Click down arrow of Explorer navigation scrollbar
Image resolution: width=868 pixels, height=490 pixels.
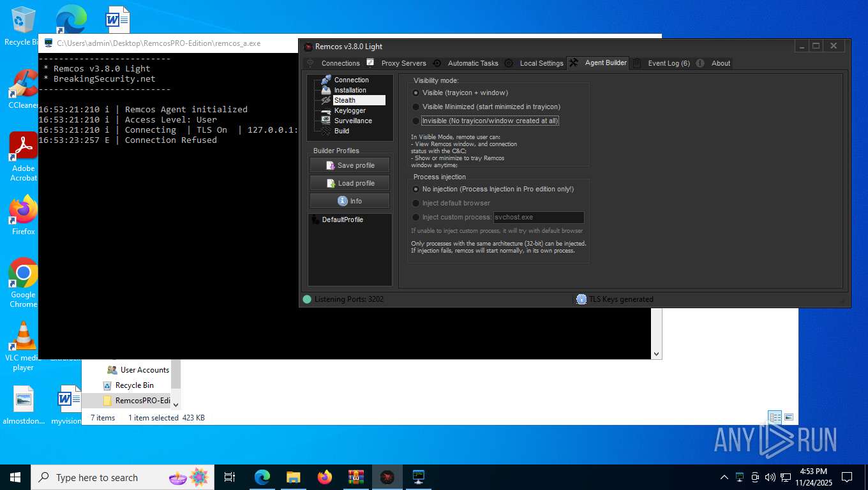pos(176,404)
